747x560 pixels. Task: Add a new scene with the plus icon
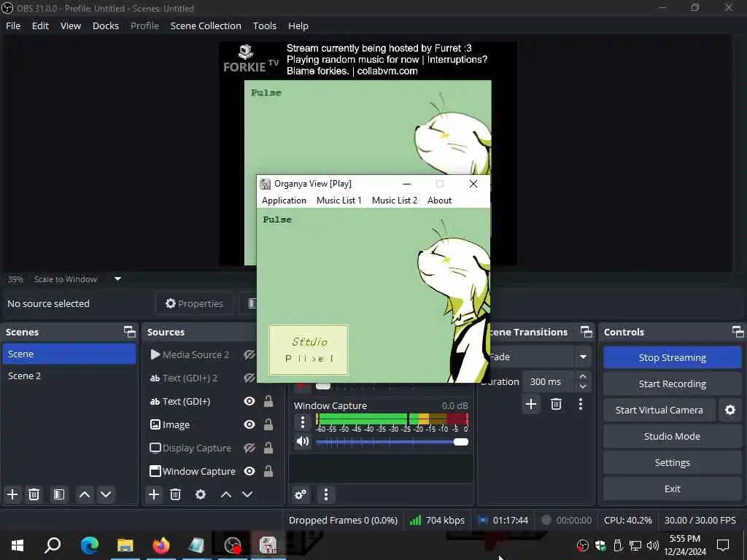point(12,494)
